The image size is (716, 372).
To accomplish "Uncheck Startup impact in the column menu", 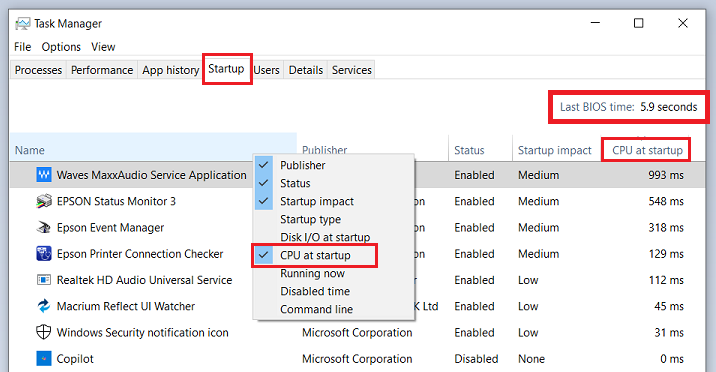I will [333, 201].
